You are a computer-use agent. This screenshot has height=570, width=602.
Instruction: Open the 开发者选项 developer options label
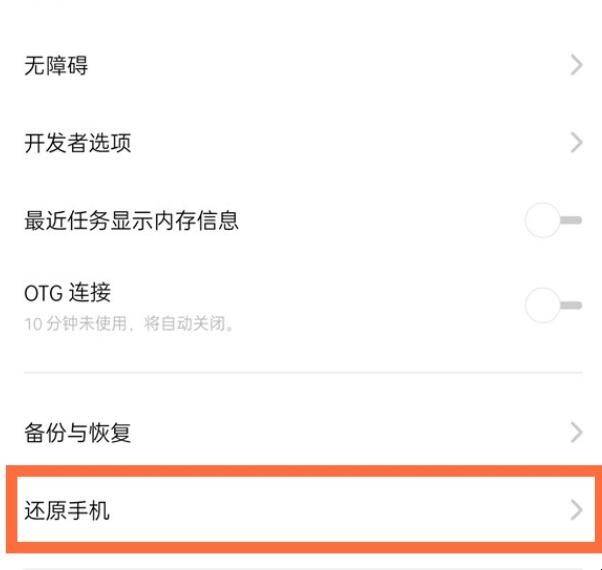[78, 143]
